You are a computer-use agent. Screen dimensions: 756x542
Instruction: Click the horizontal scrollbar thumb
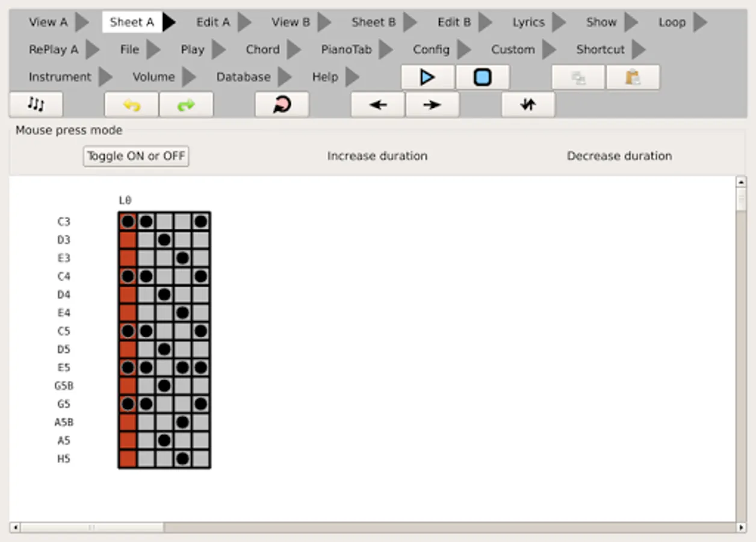(92, 528)
